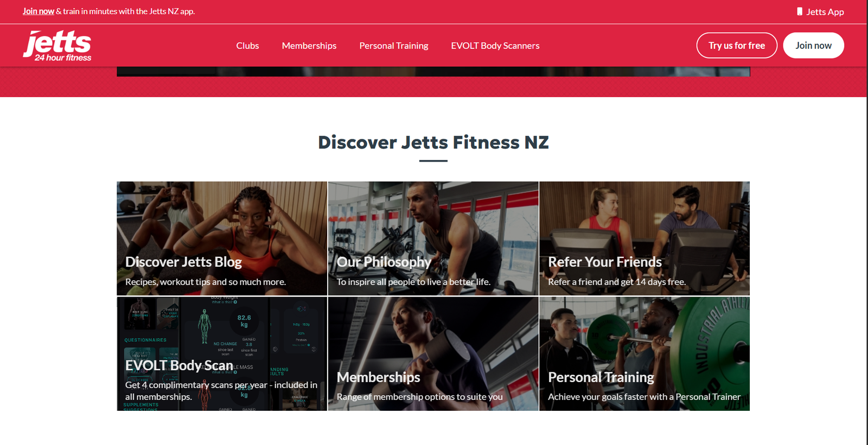The width and height of the screenshot is (868, 445).
Task: Click the white Join now button
Action: coord(813,46)
